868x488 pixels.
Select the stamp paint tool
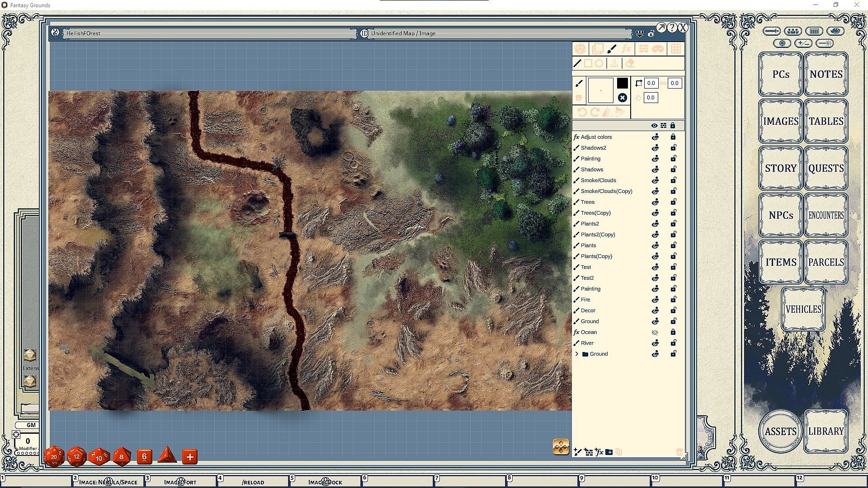[x=614, y=64]
